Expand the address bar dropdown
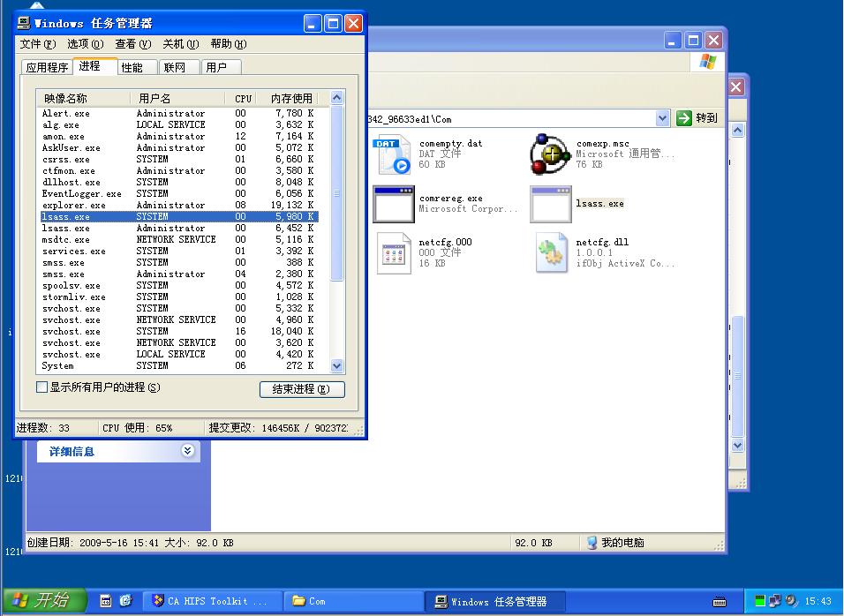 pyautogui.click(x=663, y=118)
